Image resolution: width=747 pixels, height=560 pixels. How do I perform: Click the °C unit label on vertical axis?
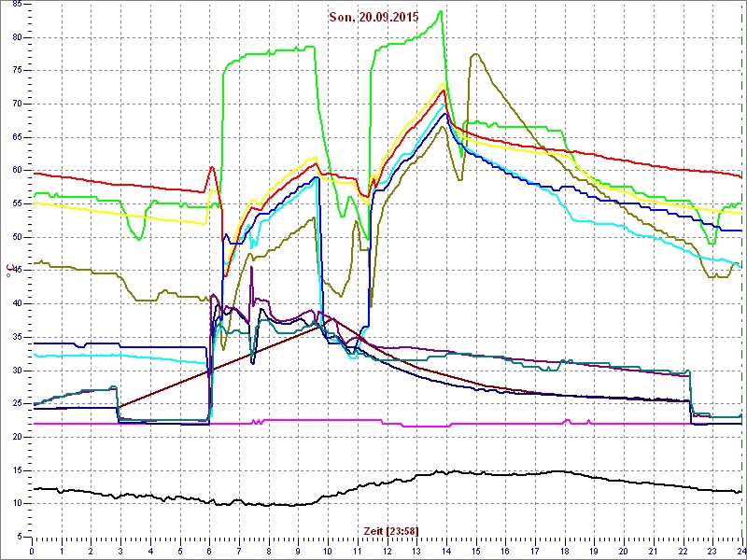tap(8, 269)
